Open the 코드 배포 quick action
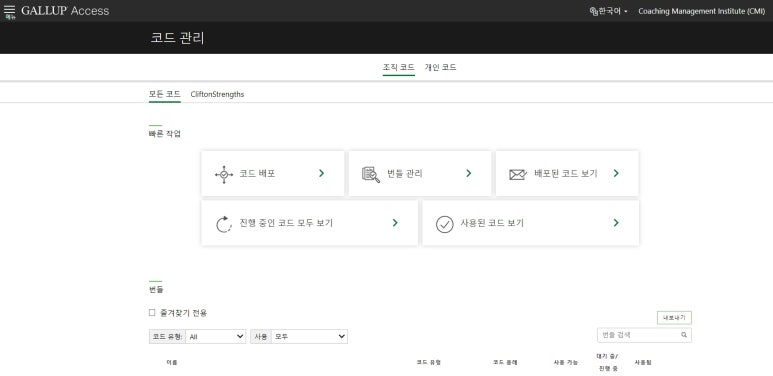This screenshot has width=773, height=376. tap(273, 173)
